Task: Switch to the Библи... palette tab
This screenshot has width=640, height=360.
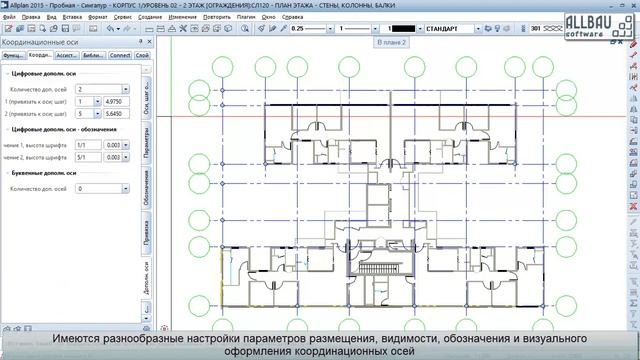Action: (93, 55)
